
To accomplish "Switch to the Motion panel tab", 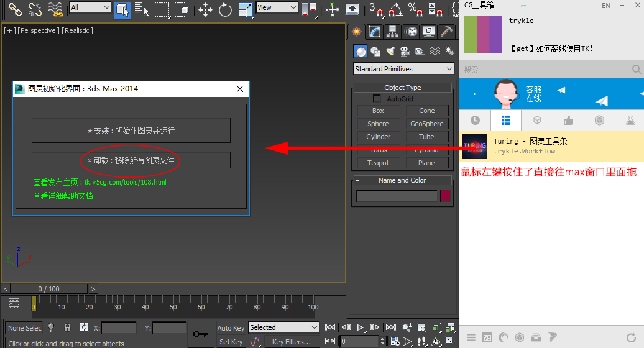I will (411, 32).
